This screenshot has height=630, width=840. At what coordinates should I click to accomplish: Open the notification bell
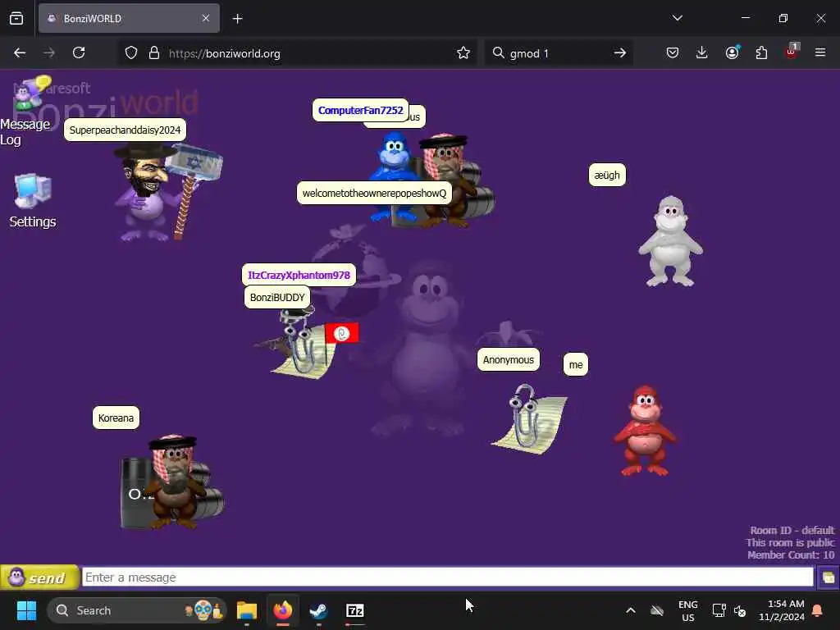(x=818, y=610)
